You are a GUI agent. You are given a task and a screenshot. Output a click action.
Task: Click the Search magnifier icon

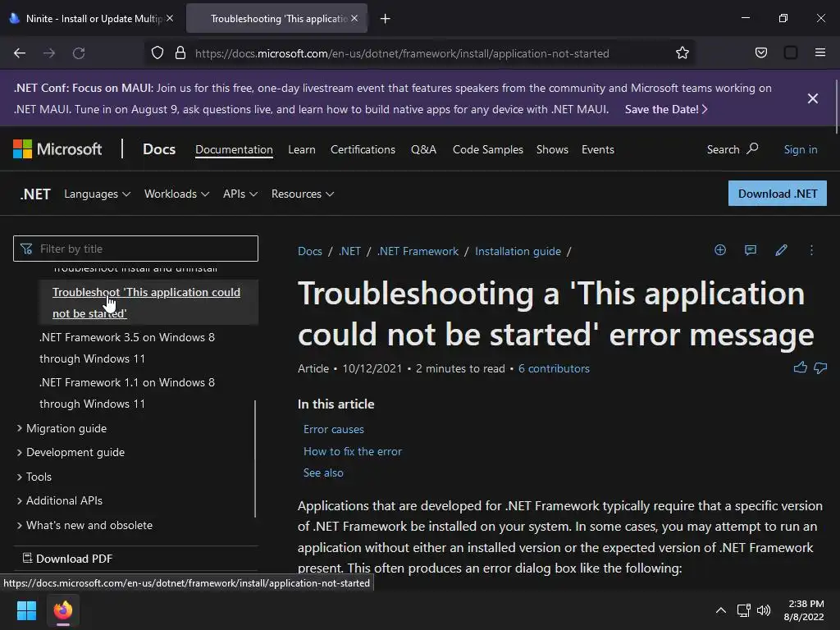[753, 148]
